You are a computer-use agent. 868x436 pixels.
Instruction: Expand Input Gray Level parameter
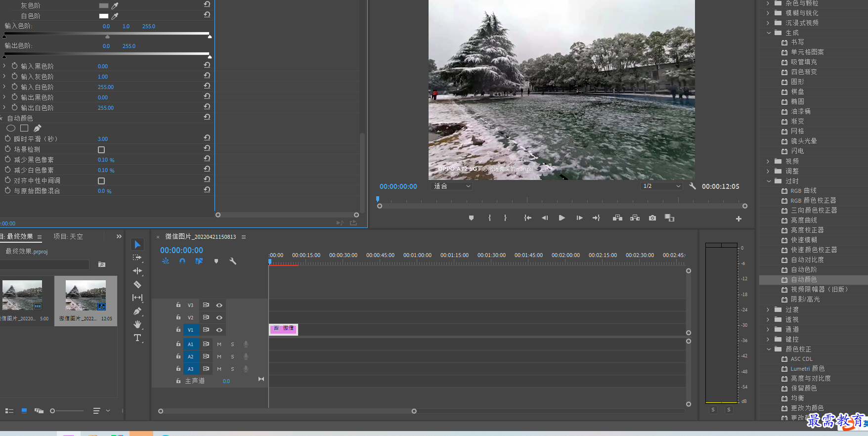[4, 76]
